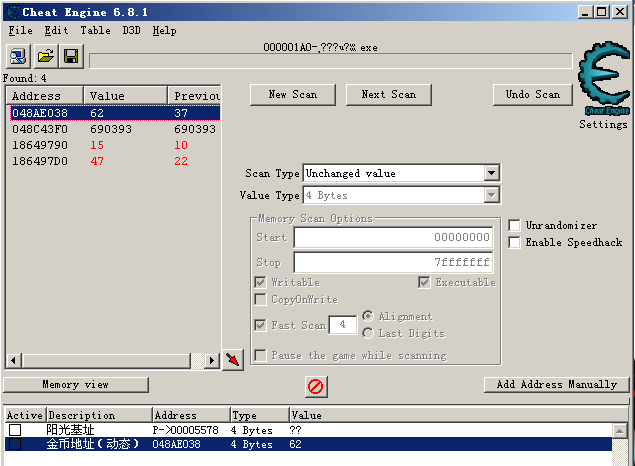Open the Help menu
The width and height of the screenshot is (635, 466).
[x=164, y=31]
